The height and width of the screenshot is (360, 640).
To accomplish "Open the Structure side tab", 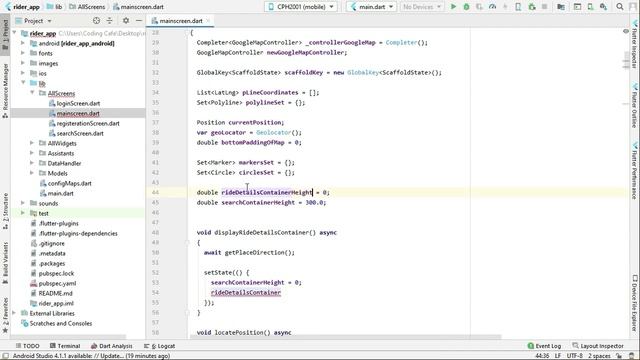I will pyautogui.click(x=5, y=210).
